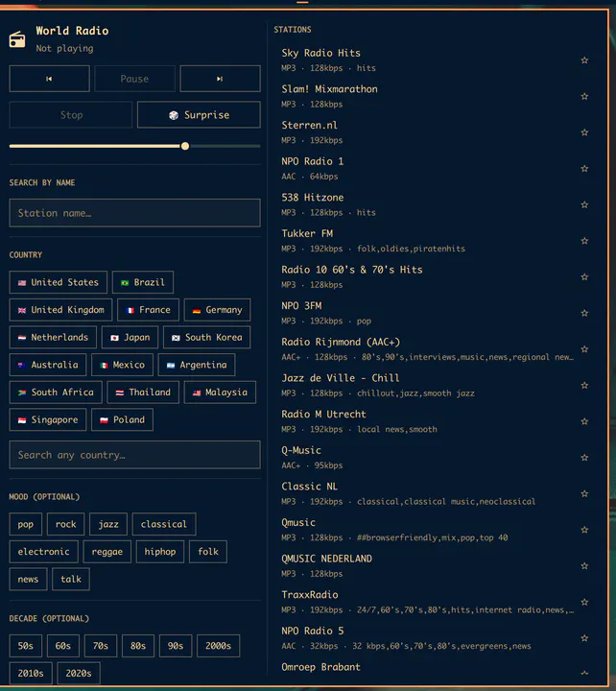Pick the 70s decade filter
This screenshot has width=616, height=691.
pos(101,646)
